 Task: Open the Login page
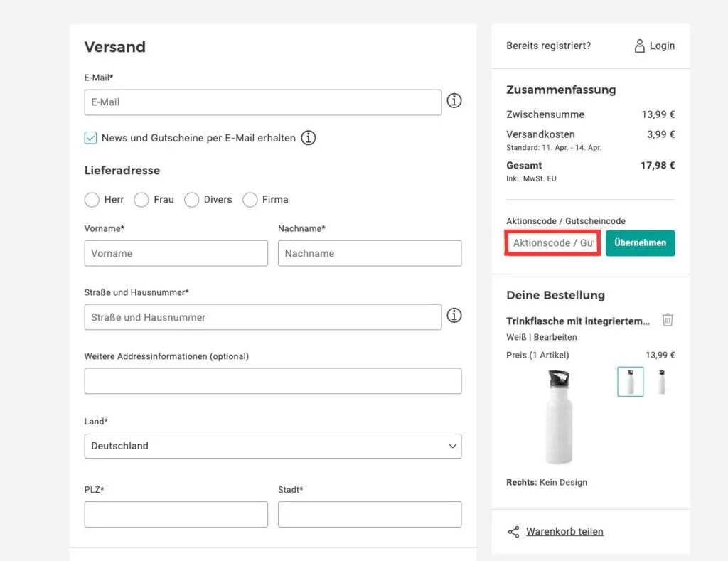[662, 45]
